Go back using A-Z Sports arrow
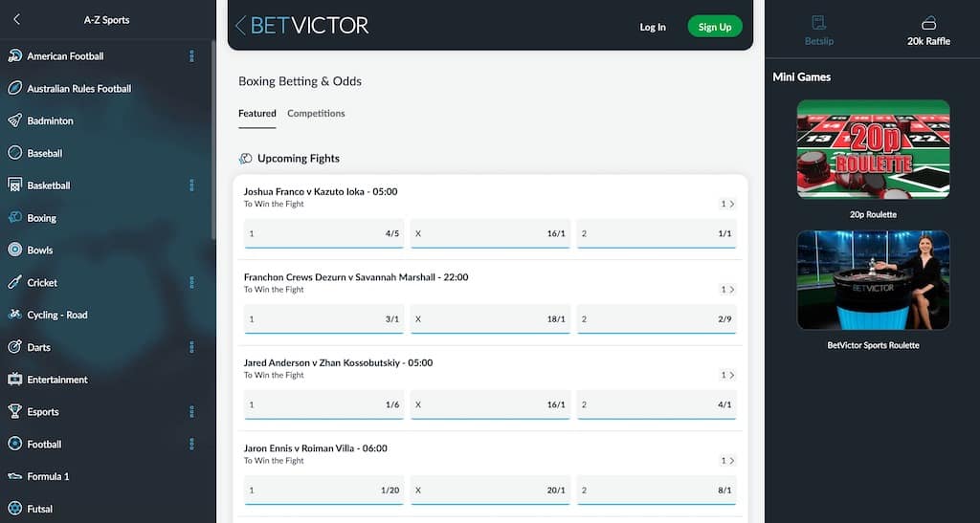 pyautogui.click(x=17, y=19)
